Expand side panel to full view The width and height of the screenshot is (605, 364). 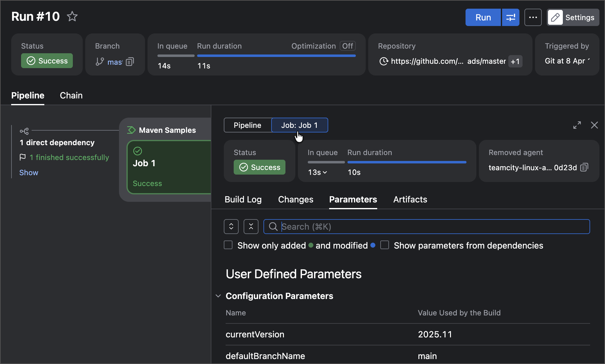(x=577, y=125)
